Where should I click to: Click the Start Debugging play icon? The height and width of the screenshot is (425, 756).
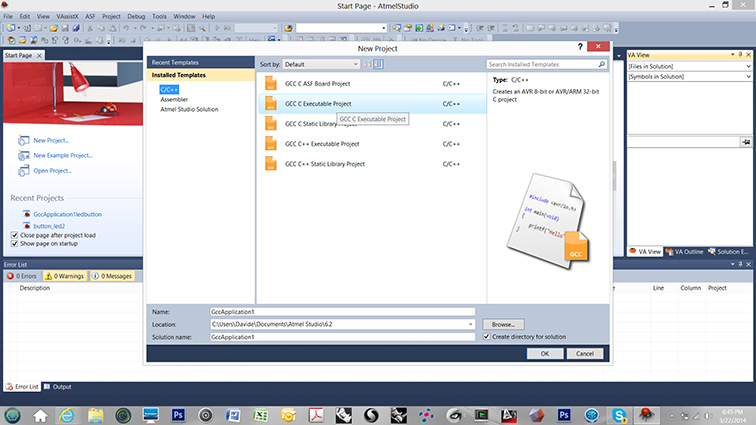217,28
